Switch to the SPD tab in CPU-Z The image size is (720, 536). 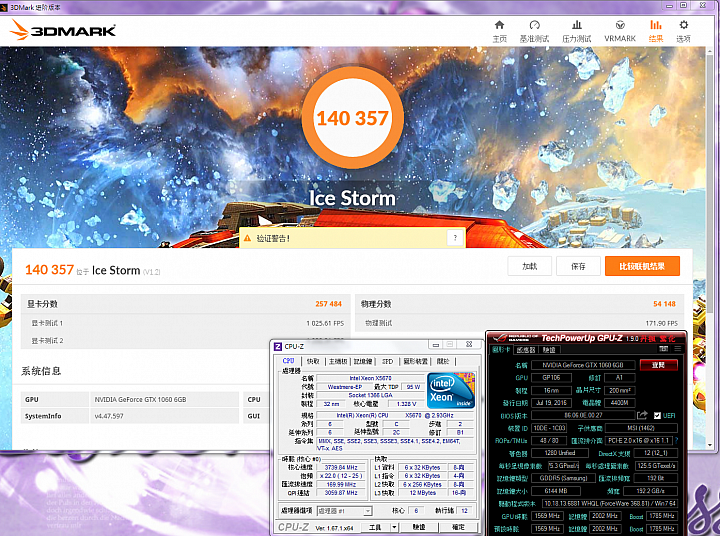pyautogui.click(x=388, y=361)
